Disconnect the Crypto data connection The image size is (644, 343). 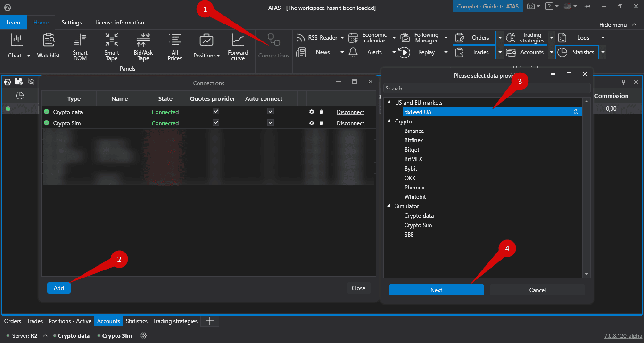[350, 112]
